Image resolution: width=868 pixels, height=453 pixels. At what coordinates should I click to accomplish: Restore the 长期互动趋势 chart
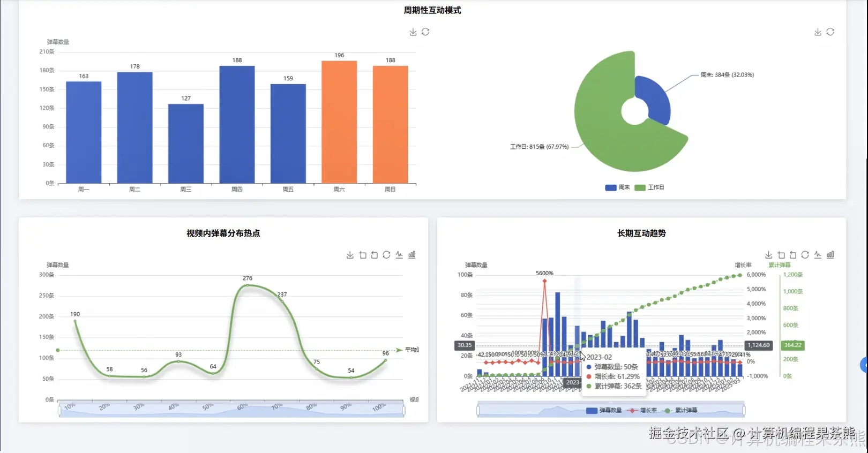[x=805, y=255]
